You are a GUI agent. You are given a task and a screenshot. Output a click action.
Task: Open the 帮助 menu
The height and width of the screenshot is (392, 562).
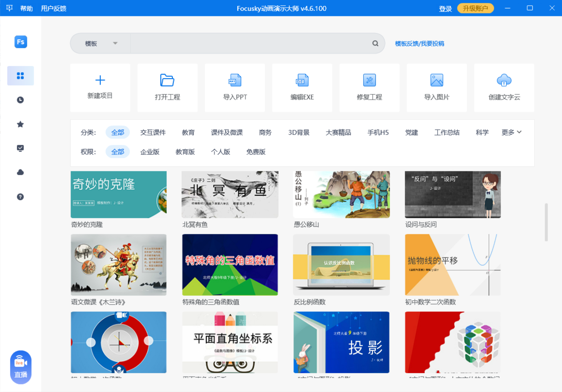[26, 8]
